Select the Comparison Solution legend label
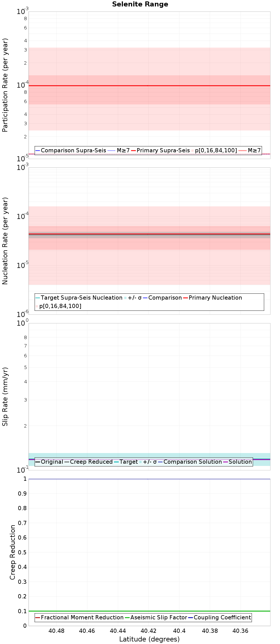This screenshot has width=280, height=644. pos(190,462)
